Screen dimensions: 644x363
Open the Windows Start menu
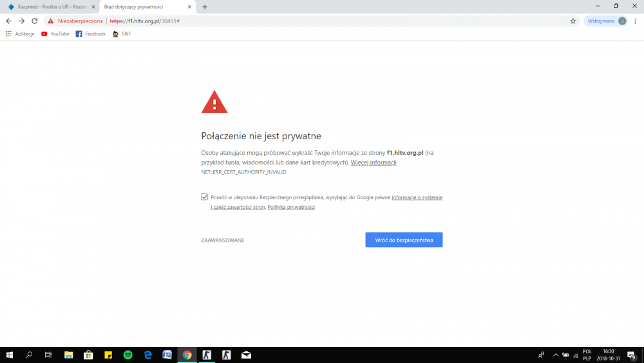pos(10,355)
